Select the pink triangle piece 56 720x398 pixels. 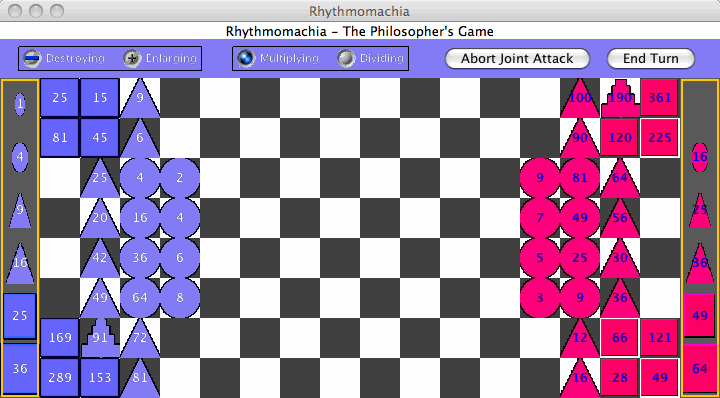pyautogui.click(x=620, y=218)
